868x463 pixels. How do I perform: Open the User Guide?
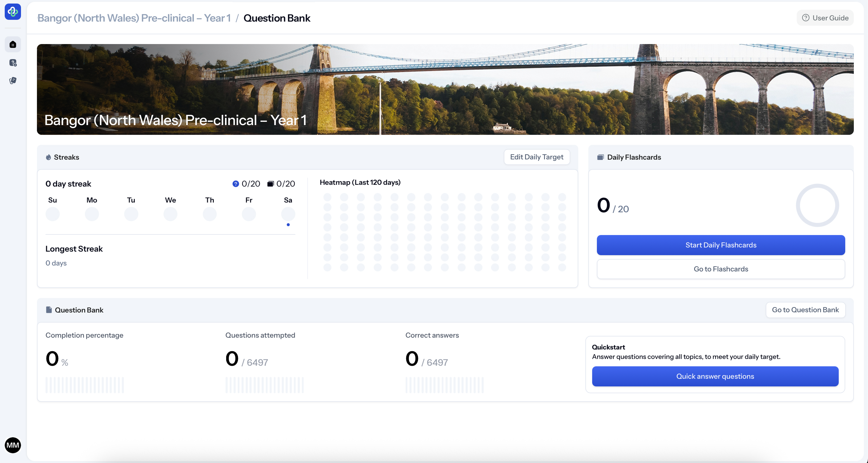(825, 18)
